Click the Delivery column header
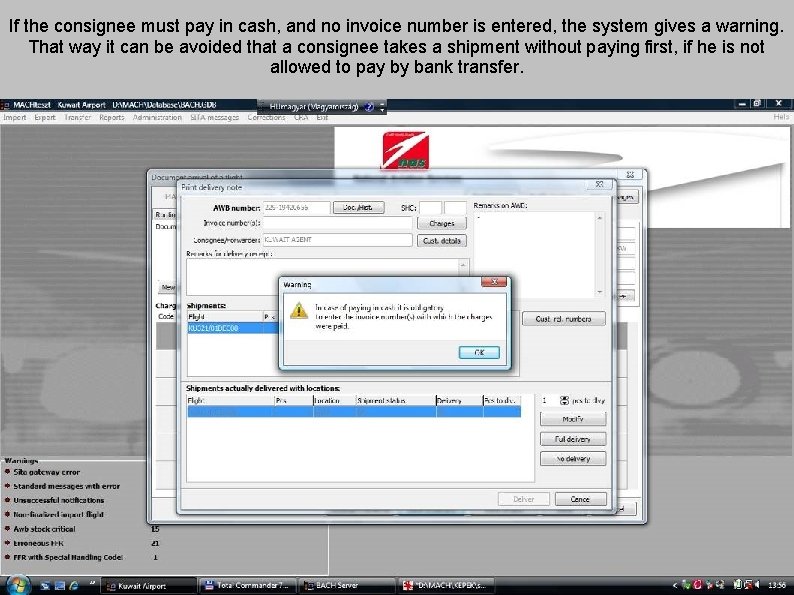794x595 pixels. [x=459, y=401]
